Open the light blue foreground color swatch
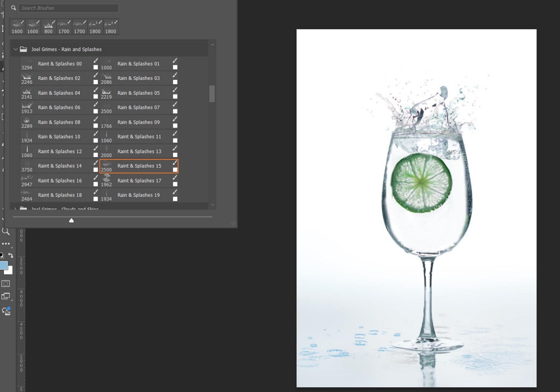Viewport: 560px width, 392px height. 4,266
